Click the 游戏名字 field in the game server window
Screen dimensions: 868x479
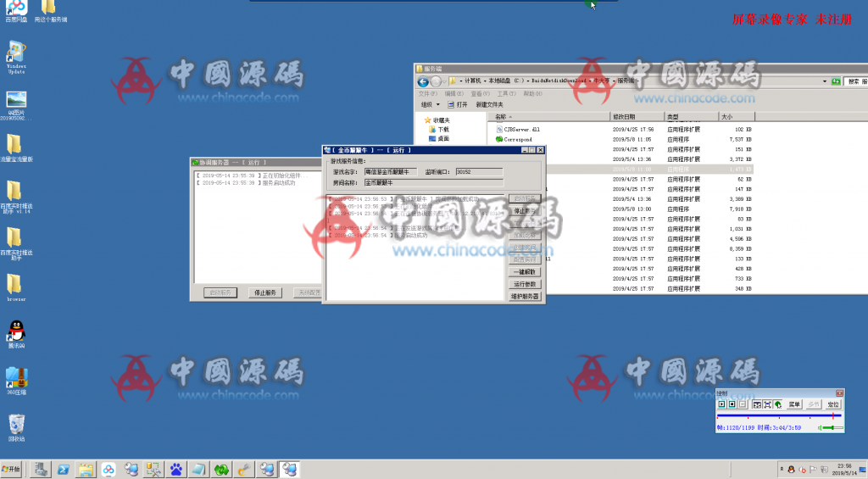pos(390,171)
